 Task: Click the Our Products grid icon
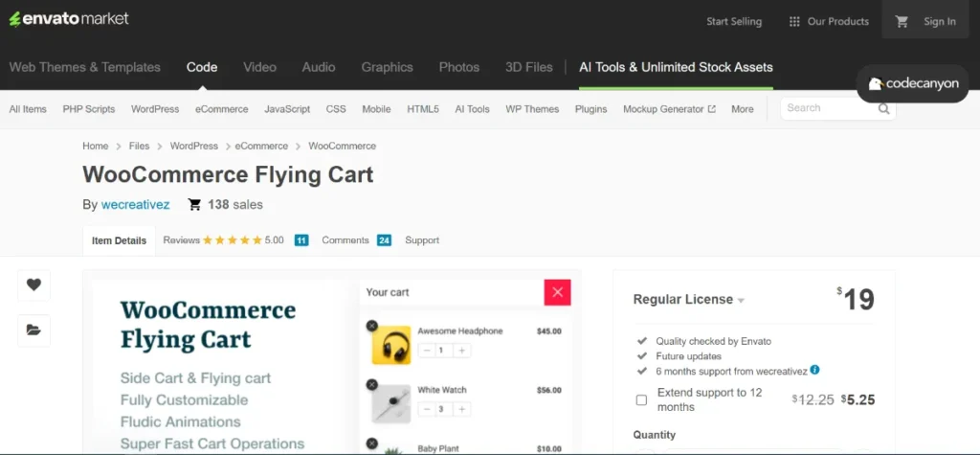click(794, 22)
